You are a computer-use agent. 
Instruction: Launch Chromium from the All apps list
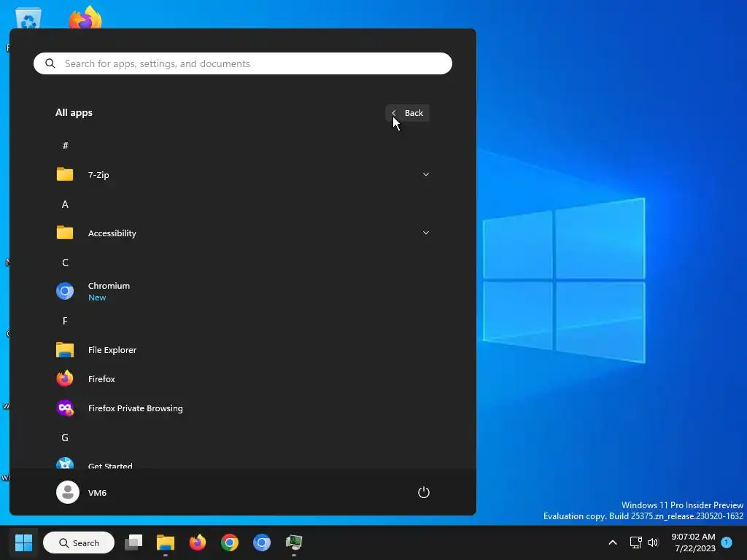[243, 291]
